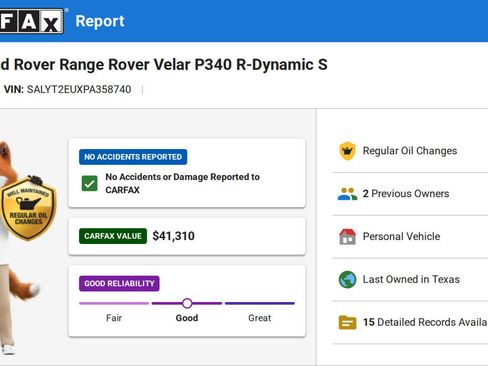Click the CARFAX Value green badge
The height and width of the screenshot is (366, 488).
[113, 236]
